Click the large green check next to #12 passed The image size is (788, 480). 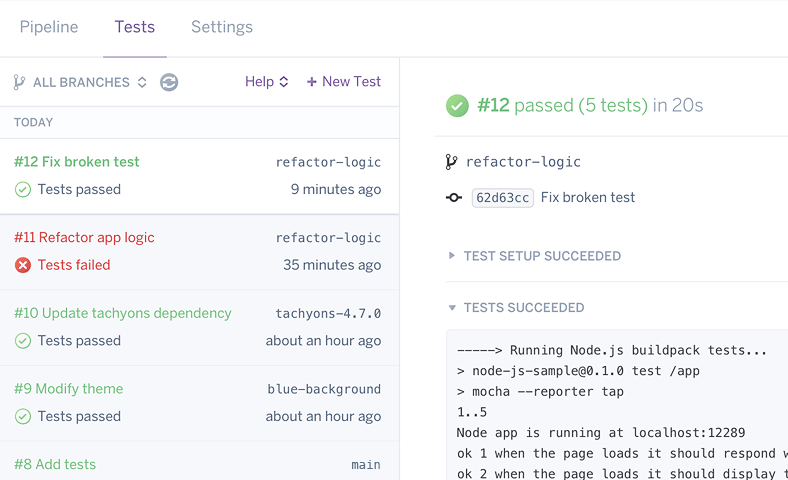[x=457, y=106]
